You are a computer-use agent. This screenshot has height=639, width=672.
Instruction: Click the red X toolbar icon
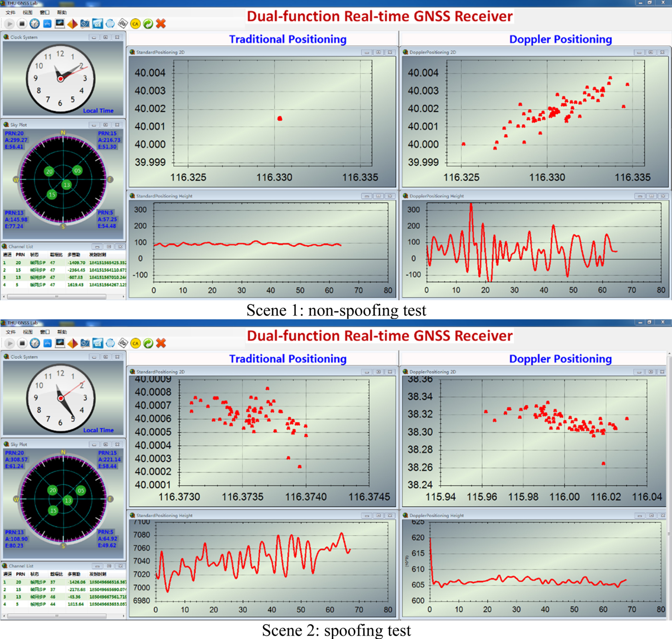pyautogui.click(x=160, y=23)
